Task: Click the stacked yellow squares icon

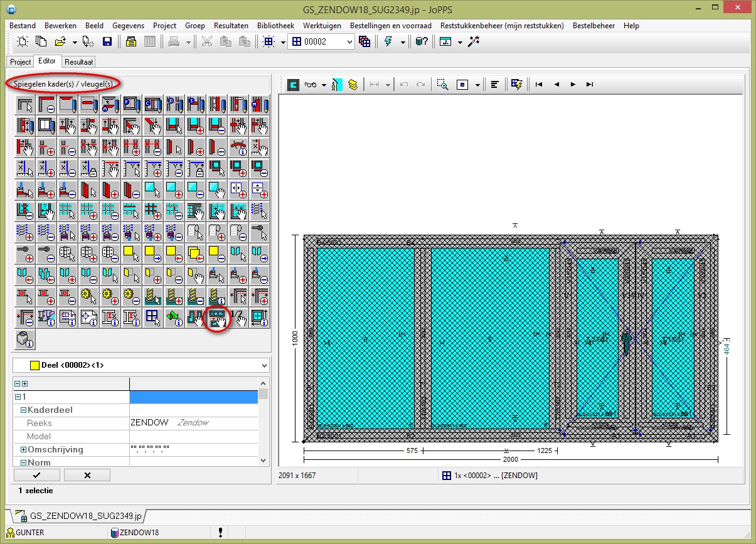Action: pos(196,253)
